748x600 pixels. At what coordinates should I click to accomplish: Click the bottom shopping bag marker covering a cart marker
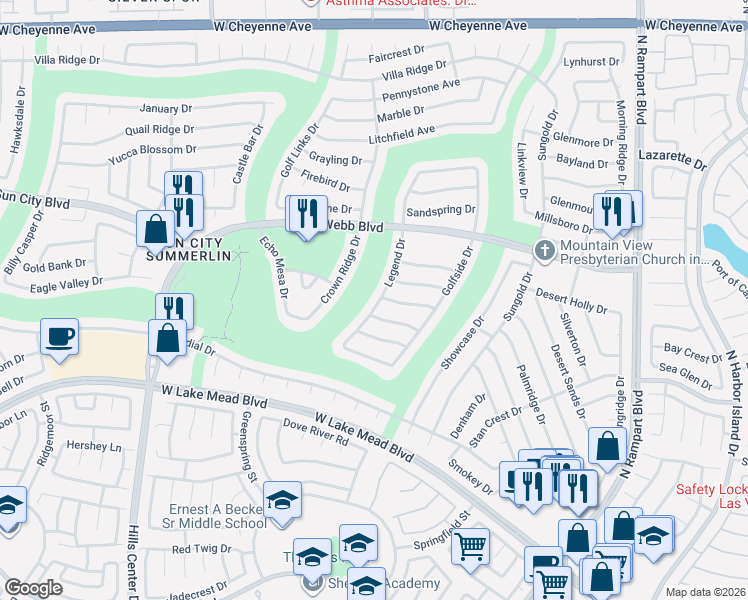click(601, 579)
